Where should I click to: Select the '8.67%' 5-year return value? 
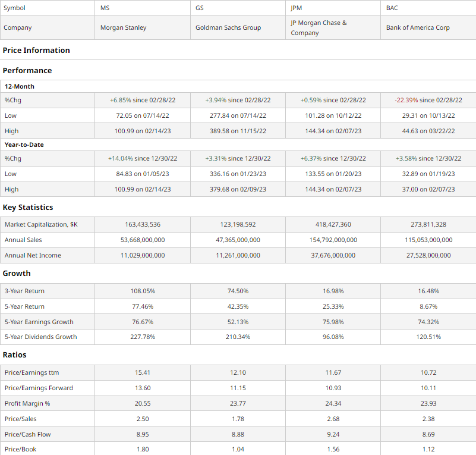pos(428,307)
